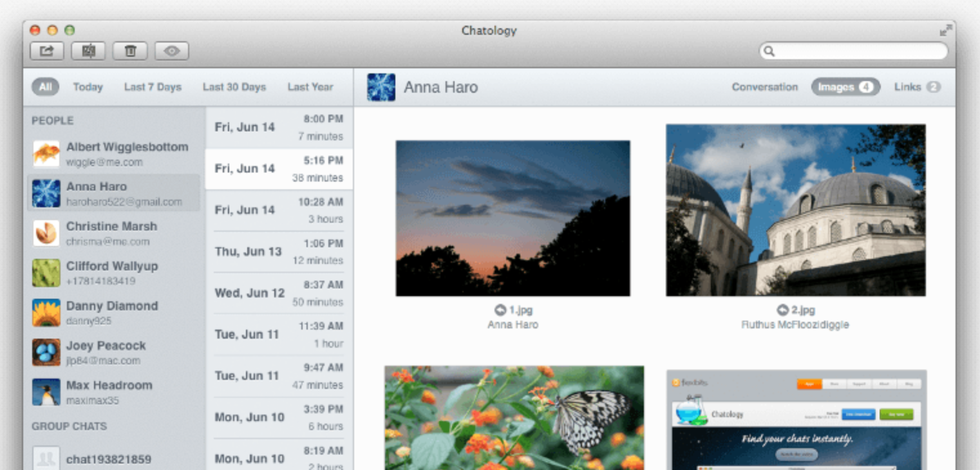Click the magnifier icon in search field
The width and height of the screenshot is (980, 470).
769,52
